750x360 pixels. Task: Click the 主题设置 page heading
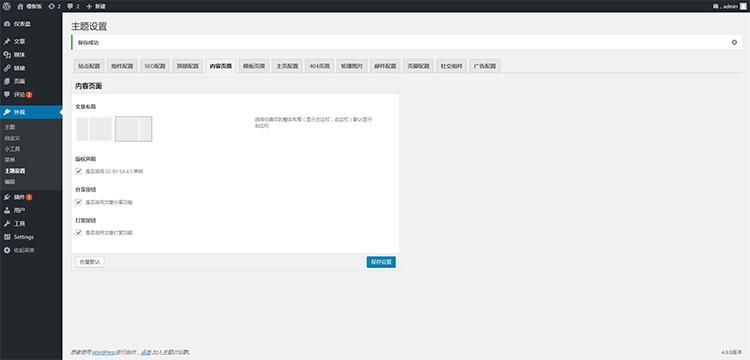89,26
